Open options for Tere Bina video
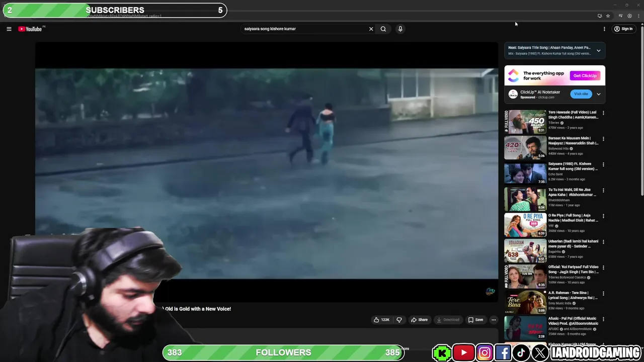644x362 pixels. (603, 294)
